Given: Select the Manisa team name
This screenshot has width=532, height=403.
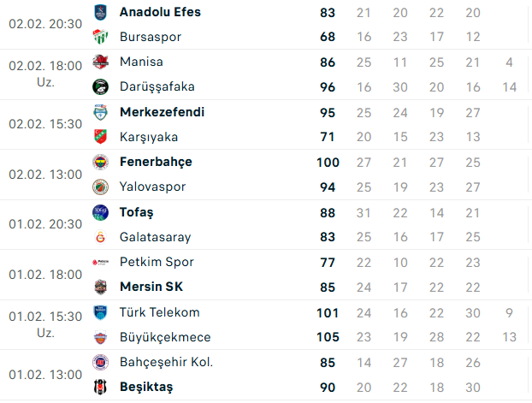Looking at the screenshot, I should pos(141,62).
